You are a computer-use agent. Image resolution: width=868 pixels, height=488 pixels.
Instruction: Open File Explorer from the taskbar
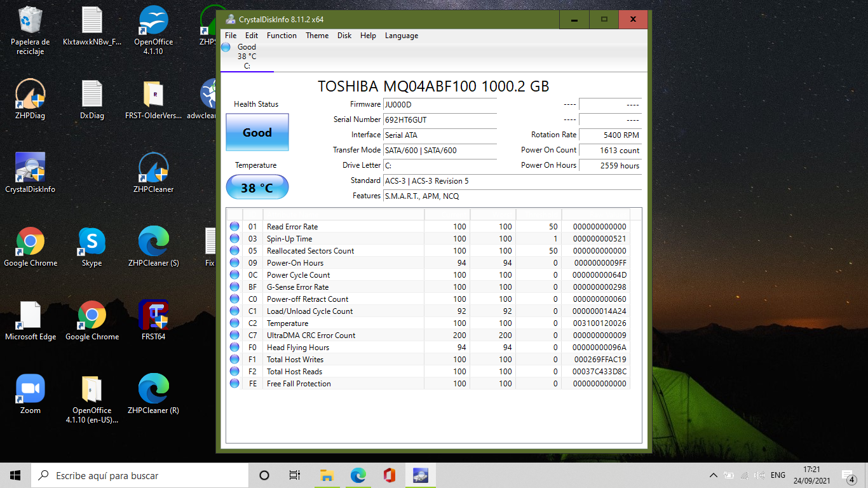coord(327,475)
